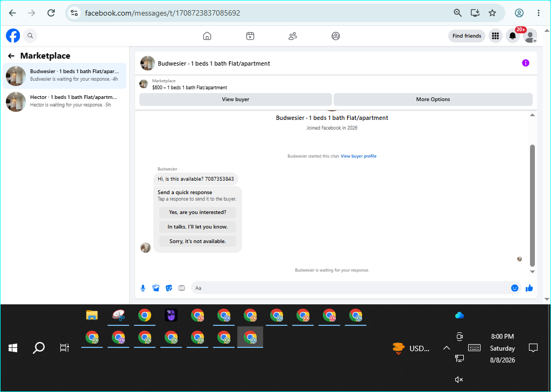Image resolution: width=551 pixels, height=392 pixels.
Task: Send a thumbs-up like
Action: [x=529, y=288]
